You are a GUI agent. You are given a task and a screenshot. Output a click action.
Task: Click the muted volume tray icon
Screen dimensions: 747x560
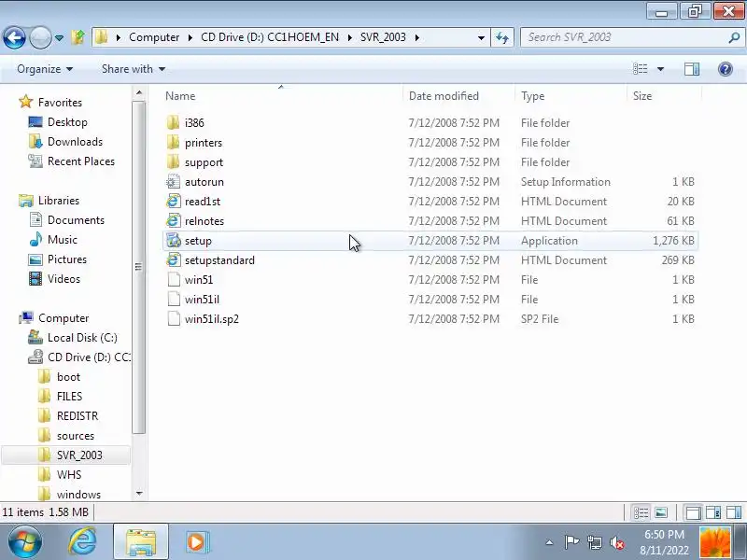pyautogui.click(x=617, y=542)
